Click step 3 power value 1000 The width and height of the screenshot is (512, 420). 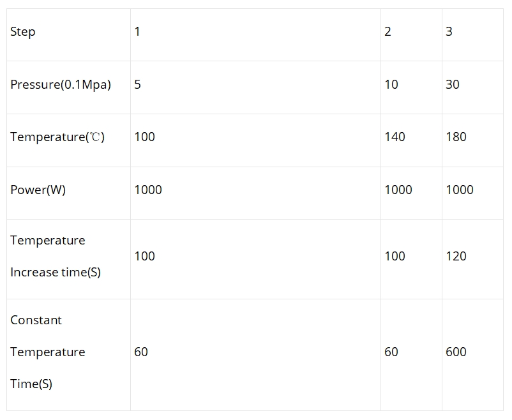click(460, 190)
